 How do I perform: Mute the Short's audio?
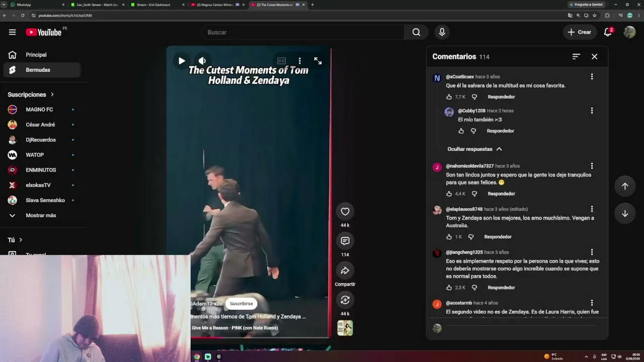[x=202, y=61]
